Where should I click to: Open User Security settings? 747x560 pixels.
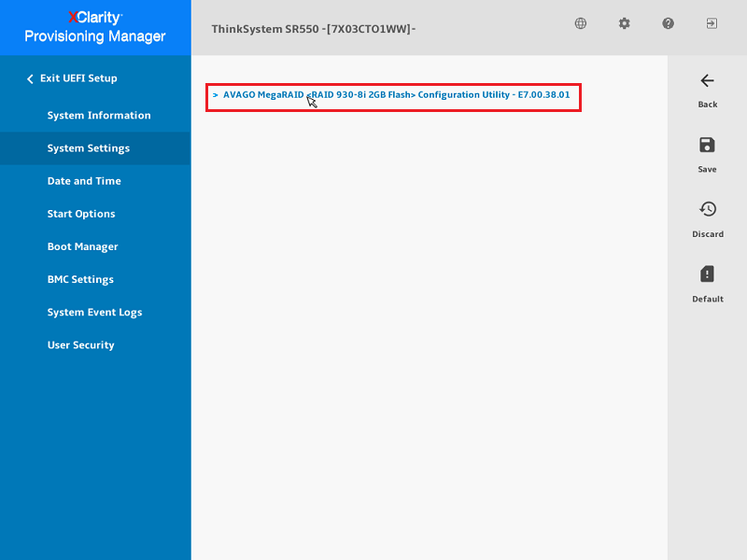tap(80, 345)
